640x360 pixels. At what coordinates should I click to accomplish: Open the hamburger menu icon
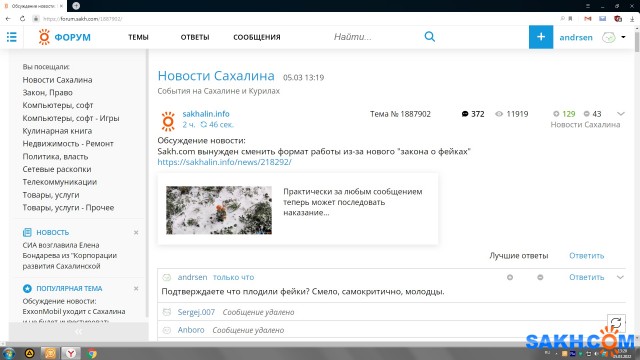pos(12,37)
